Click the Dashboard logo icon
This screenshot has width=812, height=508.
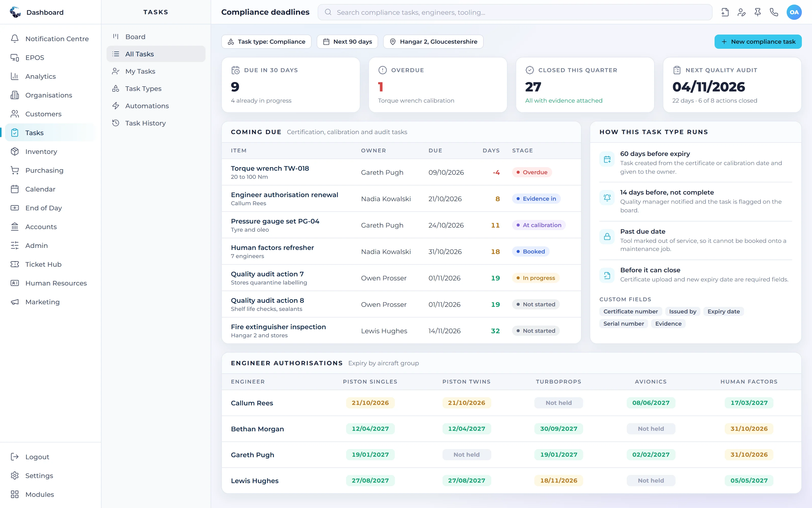[x=15, y=12]
